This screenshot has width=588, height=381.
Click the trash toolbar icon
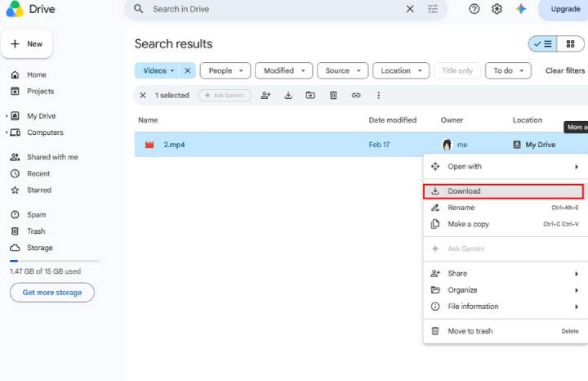click(x=333, y=96)
